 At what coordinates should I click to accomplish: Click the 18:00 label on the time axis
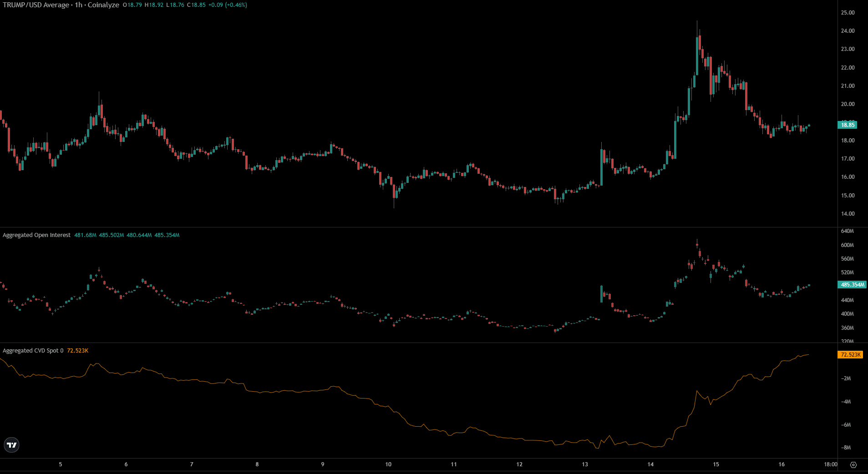coord(832,464)
